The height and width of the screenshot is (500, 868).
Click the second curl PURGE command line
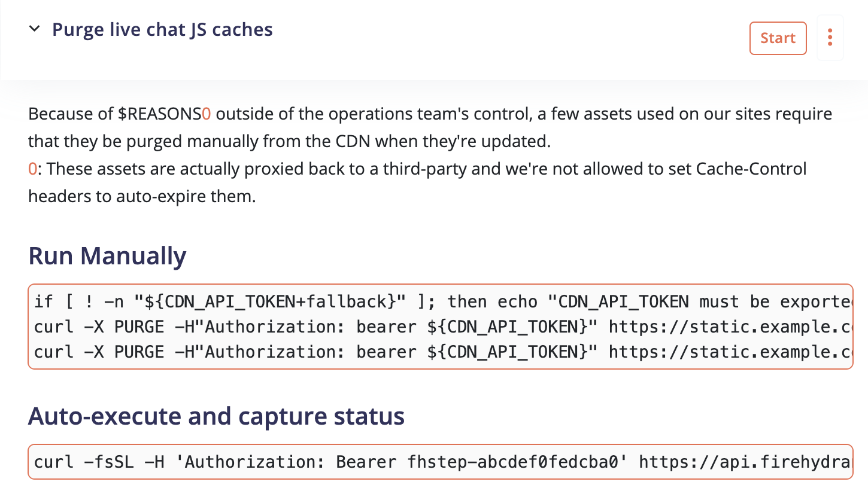tap(299, 352)
